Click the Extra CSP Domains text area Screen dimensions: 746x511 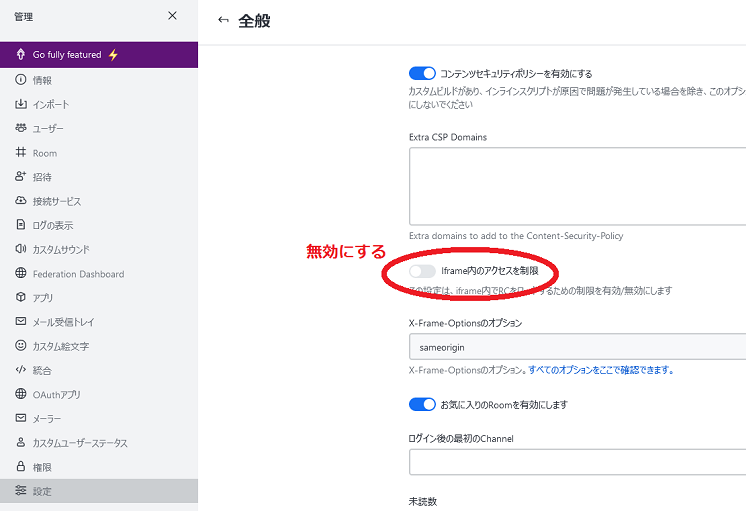tap(577, 185)
